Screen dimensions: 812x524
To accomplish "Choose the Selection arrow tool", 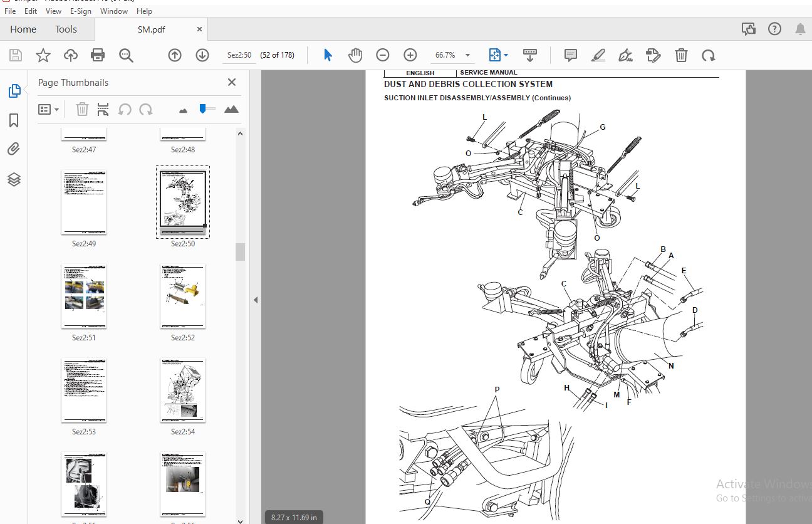I will [328, 55].
